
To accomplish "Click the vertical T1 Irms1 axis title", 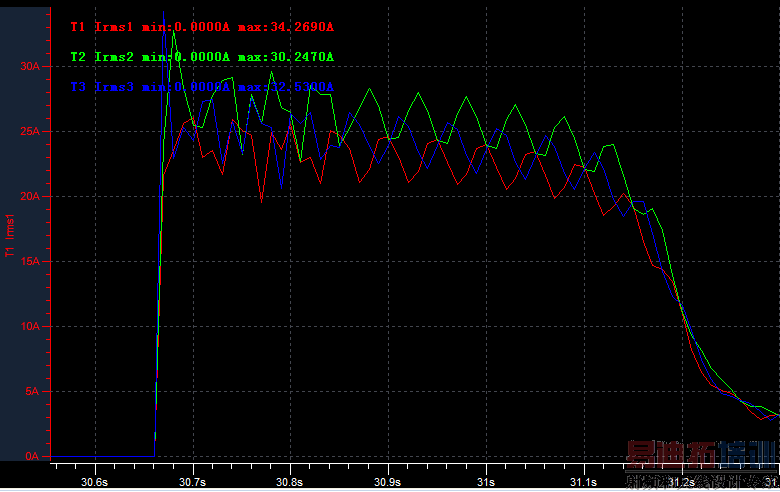I will (x=9, y=236).
